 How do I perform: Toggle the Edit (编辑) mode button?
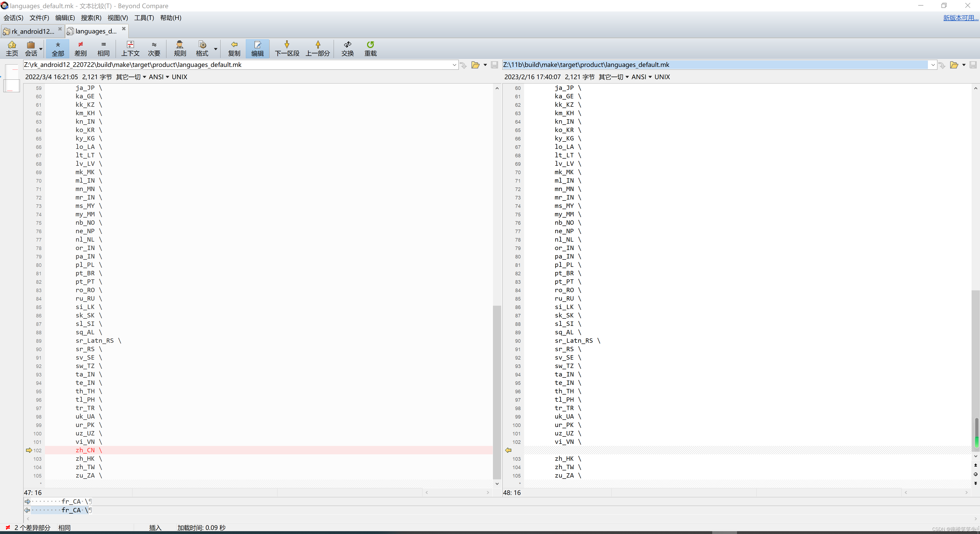point(257,48)
